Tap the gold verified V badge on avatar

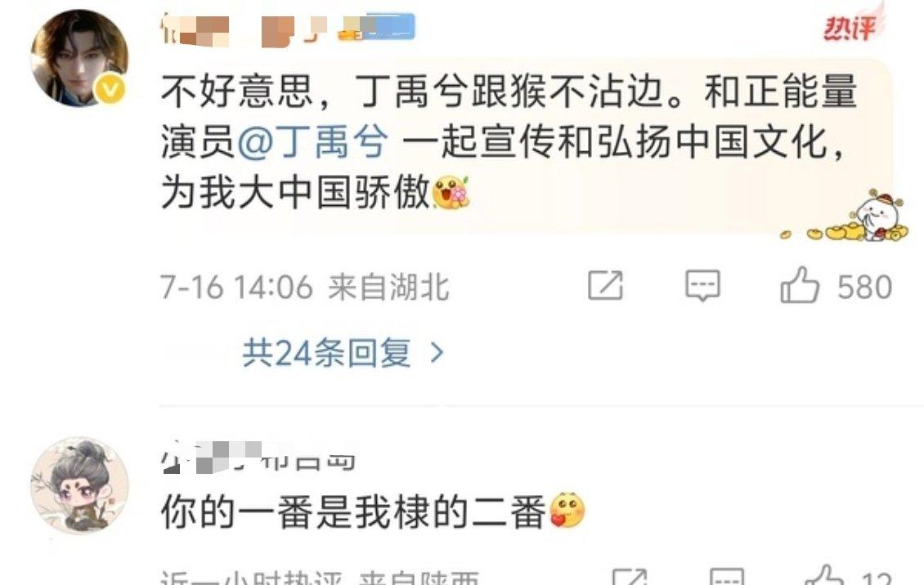[110, 89]
